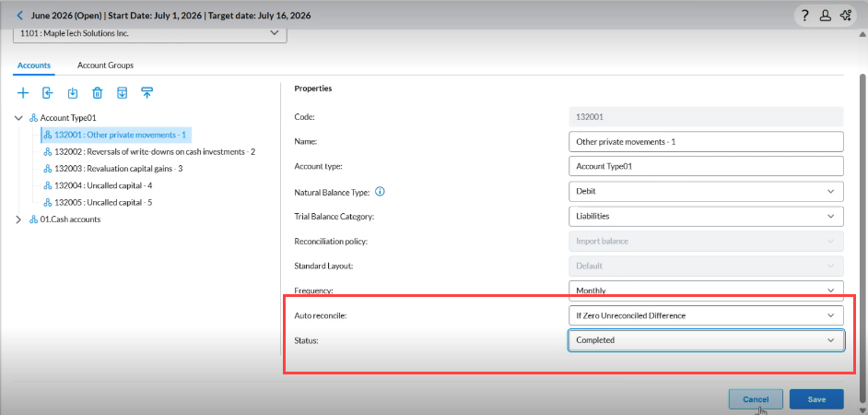Click the hierarchy icon beside Account Type01
The width and height of the screenshot is (868, 415).
33,118
